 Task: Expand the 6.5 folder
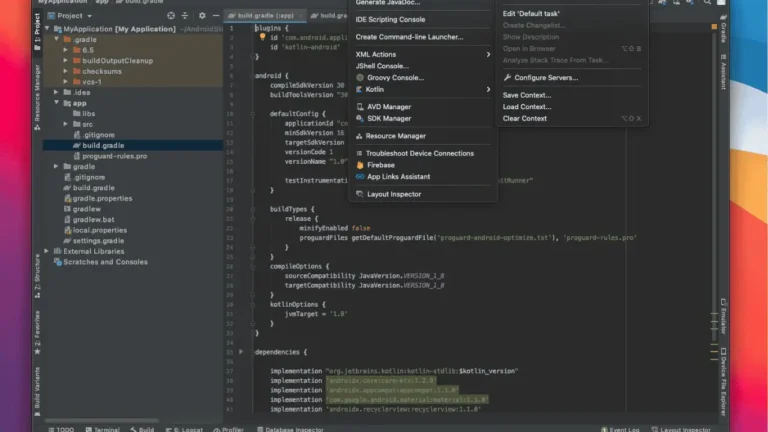(x=66, y=50)
